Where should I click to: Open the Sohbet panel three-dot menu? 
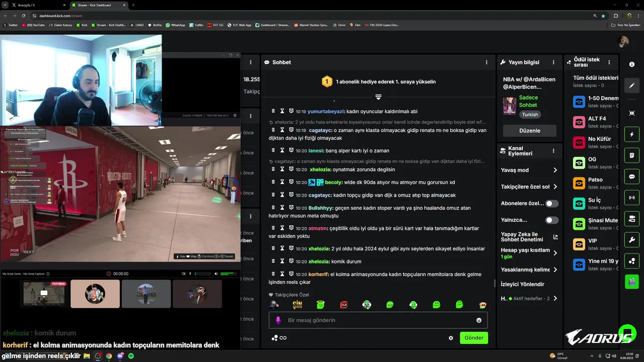click(487, 62)
